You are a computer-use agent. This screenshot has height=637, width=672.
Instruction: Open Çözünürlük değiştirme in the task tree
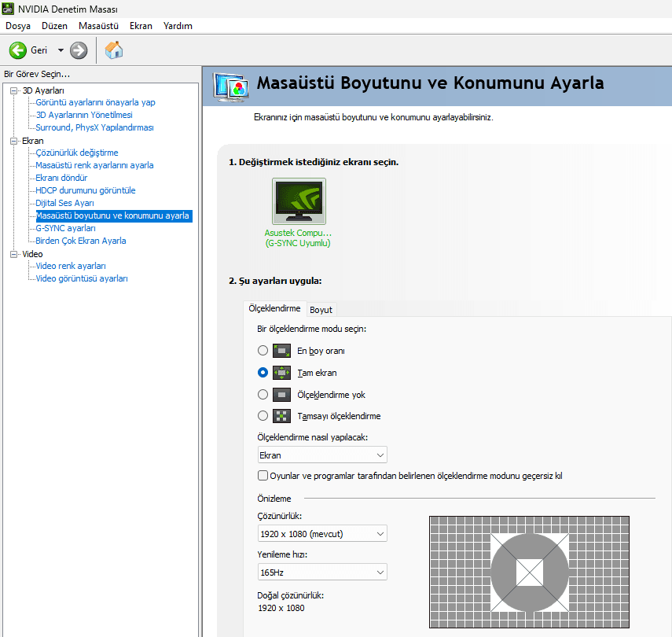coord(77,153)
